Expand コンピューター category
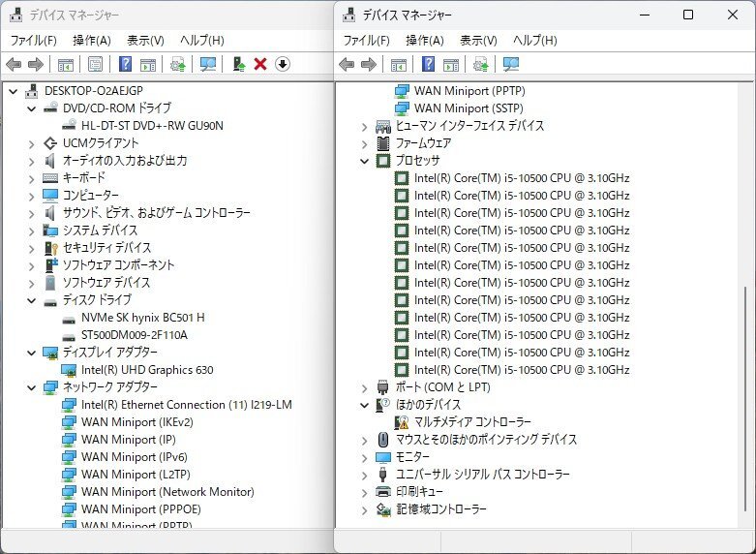Image resolution: width=756 pixels, height=554 pixels. tap(32, 196)
